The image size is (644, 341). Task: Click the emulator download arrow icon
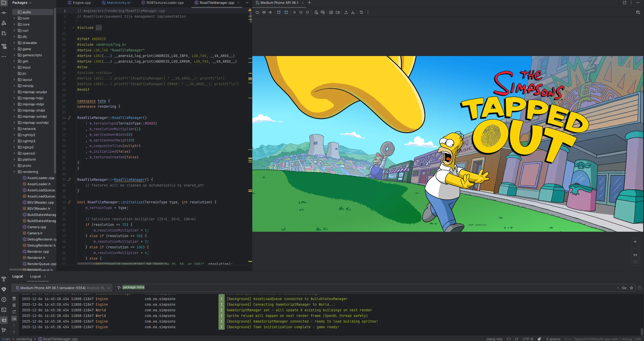(x=353, y=12)
